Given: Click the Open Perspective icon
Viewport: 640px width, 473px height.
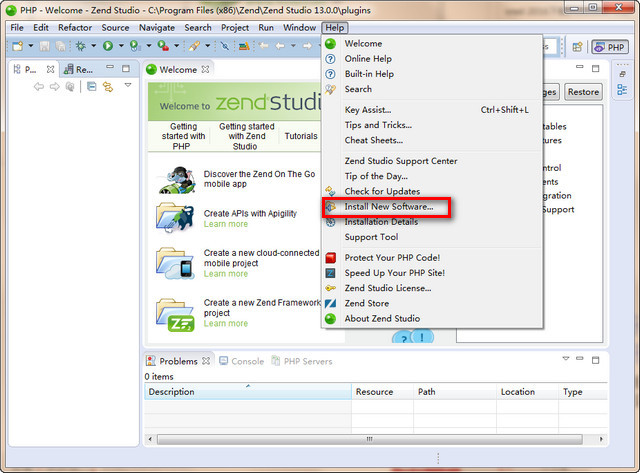Looking at the screenshot, I should (x=577, y=47).
